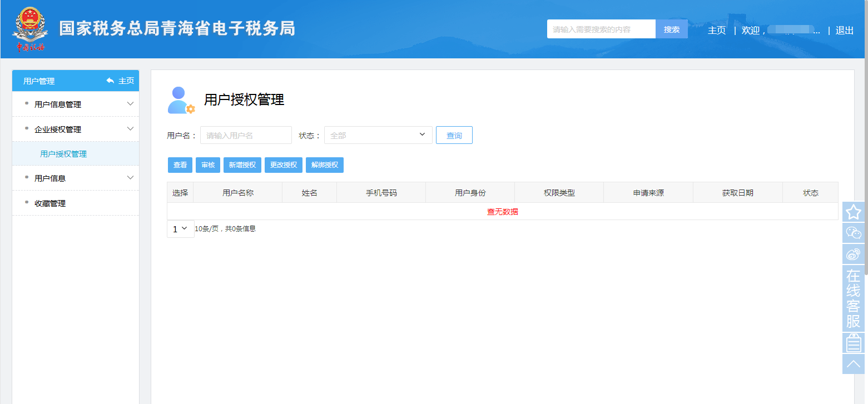Click the 解绑授权 button
This screenshot has width=868, height=404.
pyautogui.click(x=325, y=165)
